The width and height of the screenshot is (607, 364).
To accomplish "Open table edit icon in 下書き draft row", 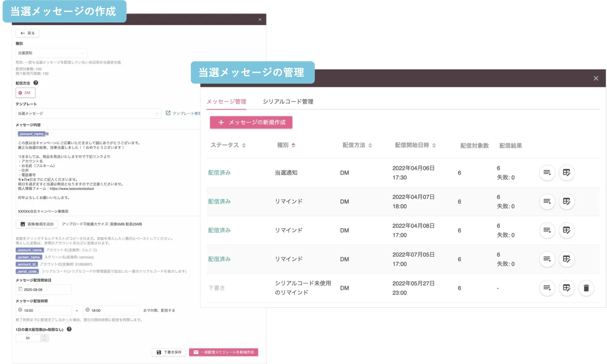I will point(567,288).
